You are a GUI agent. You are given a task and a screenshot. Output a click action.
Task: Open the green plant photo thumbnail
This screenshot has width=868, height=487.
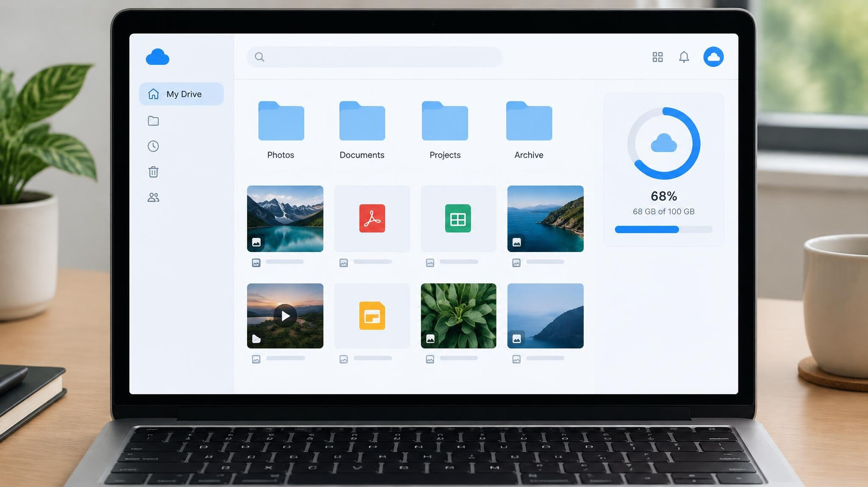pos(458,316)
